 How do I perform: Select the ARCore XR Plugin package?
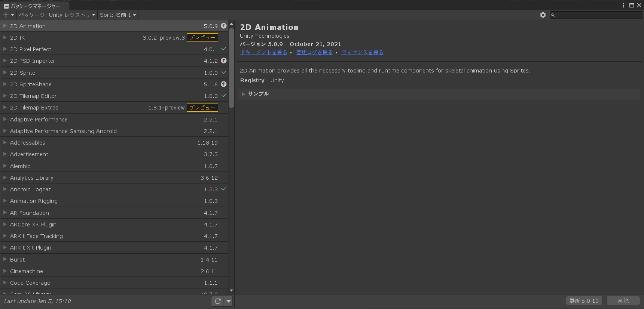114,224
